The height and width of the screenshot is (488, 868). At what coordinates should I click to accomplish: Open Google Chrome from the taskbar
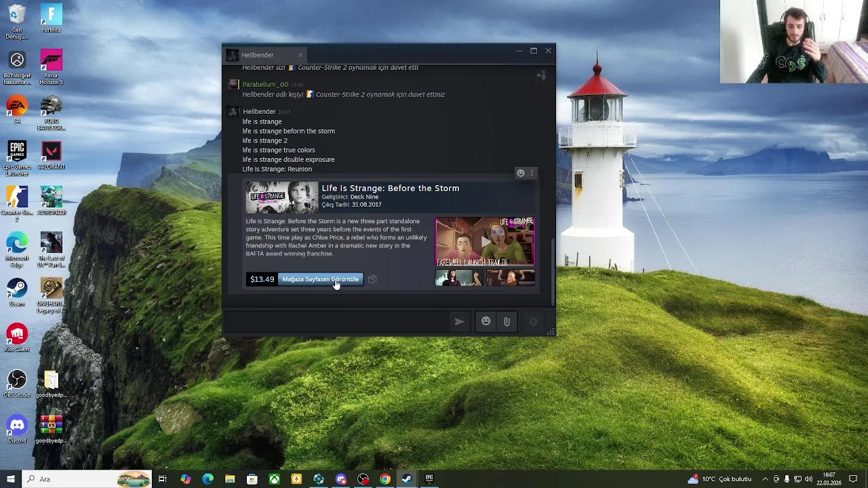pos(384,479)
